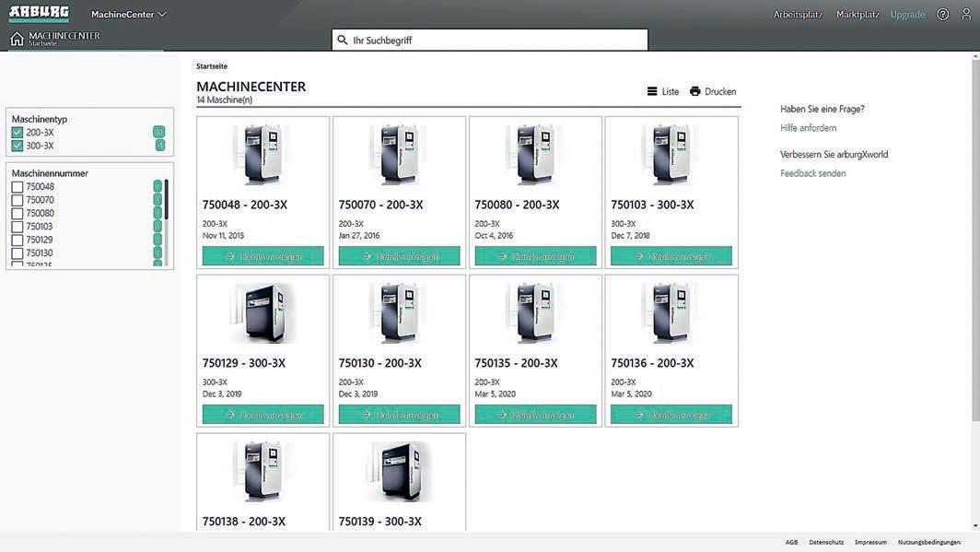Check the 750080 machine number filter
980x552 pixels.
coord(17,213)
